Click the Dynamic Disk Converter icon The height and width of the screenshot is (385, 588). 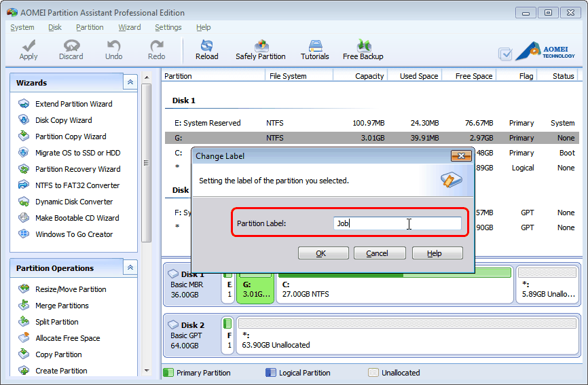[24, 202]
